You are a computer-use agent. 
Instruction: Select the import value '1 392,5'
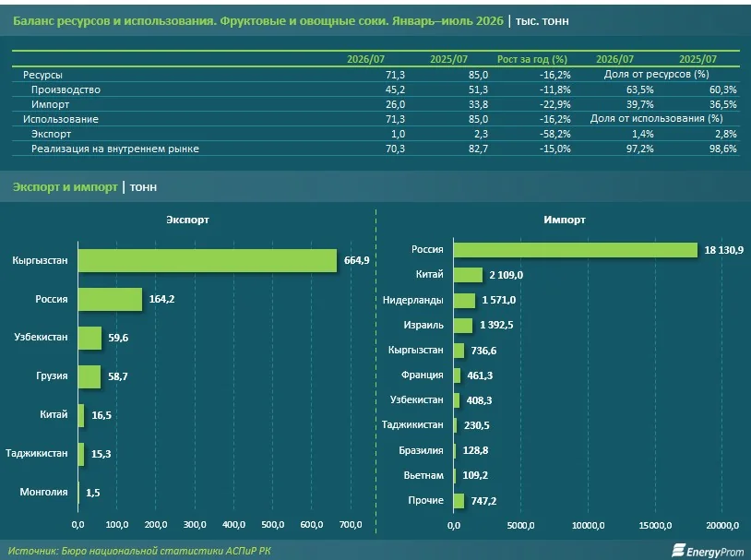tap(496, 326)
